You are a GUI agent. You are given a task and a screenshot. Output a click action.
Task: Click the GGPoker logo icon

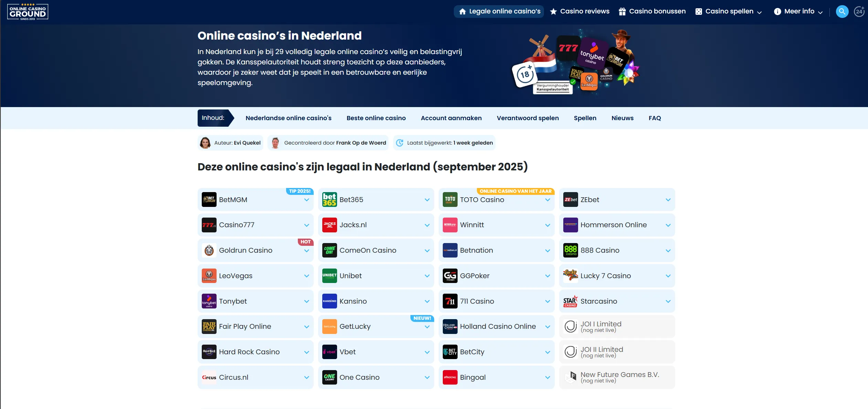point(450,276)
